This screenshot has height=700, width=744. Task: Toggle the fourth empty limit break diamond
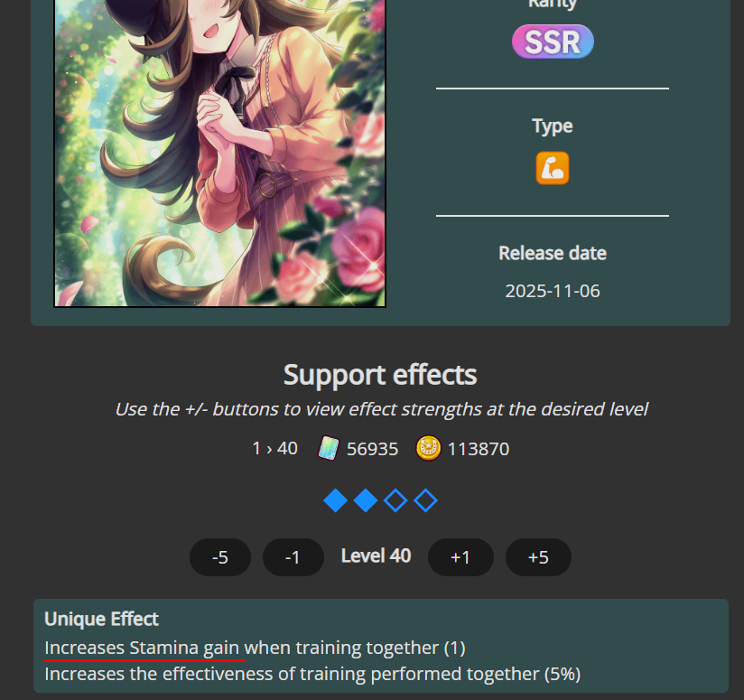[x=425, y=500]
